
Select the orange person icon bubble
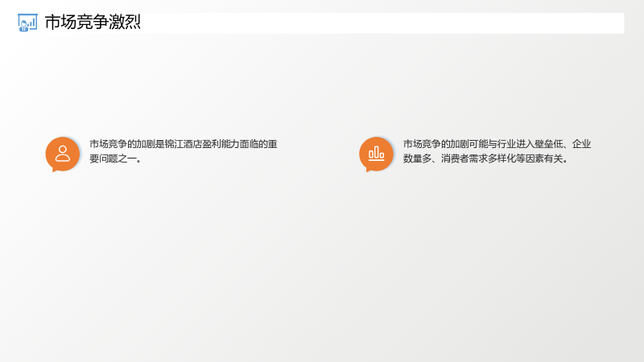tap(63, 154)
